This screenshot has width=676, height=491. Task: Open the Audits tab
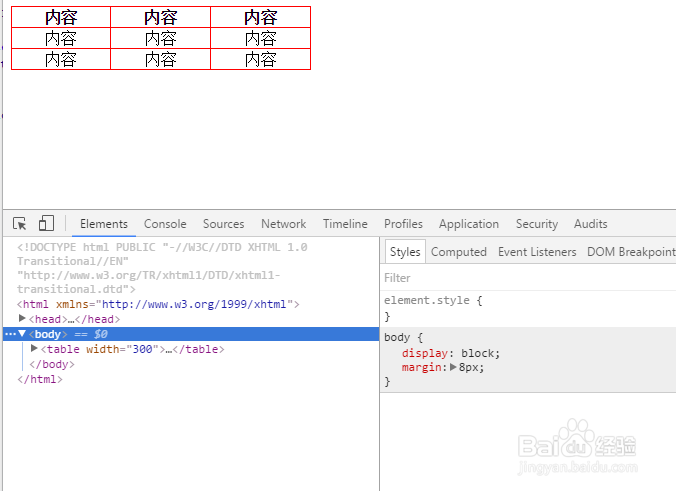[x=590, y=224]
